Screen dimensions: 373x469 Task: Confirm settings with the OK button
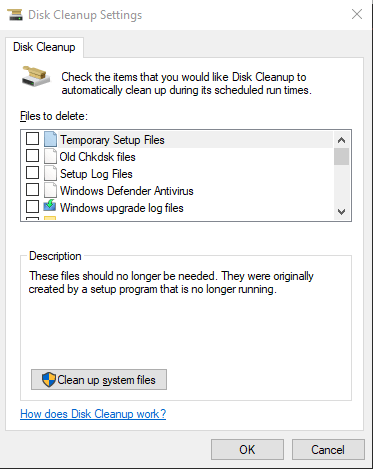pos(247,449)
